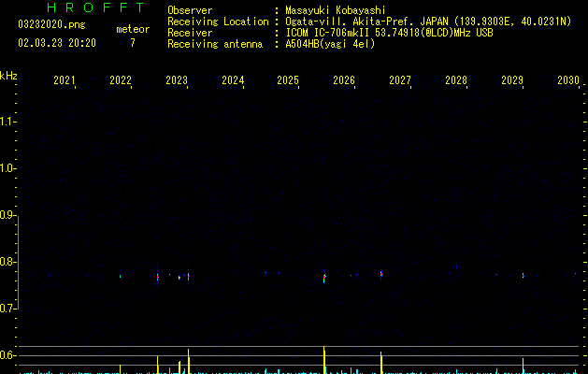Viewport: 588px width, 374px height.
Task: Select the file name 03232020.png
Action: click(x=51, y=24)
